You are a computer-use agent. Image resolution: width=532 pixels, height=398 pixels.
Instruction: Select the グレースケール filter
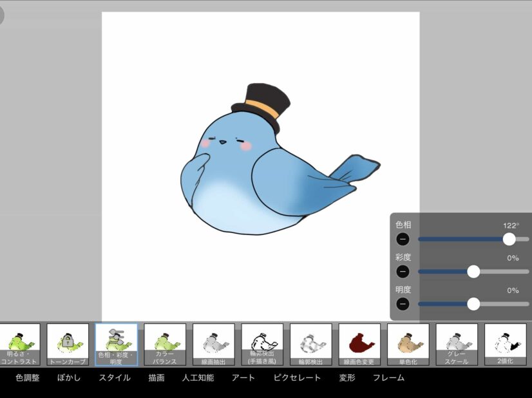click(x=457, y=345)
